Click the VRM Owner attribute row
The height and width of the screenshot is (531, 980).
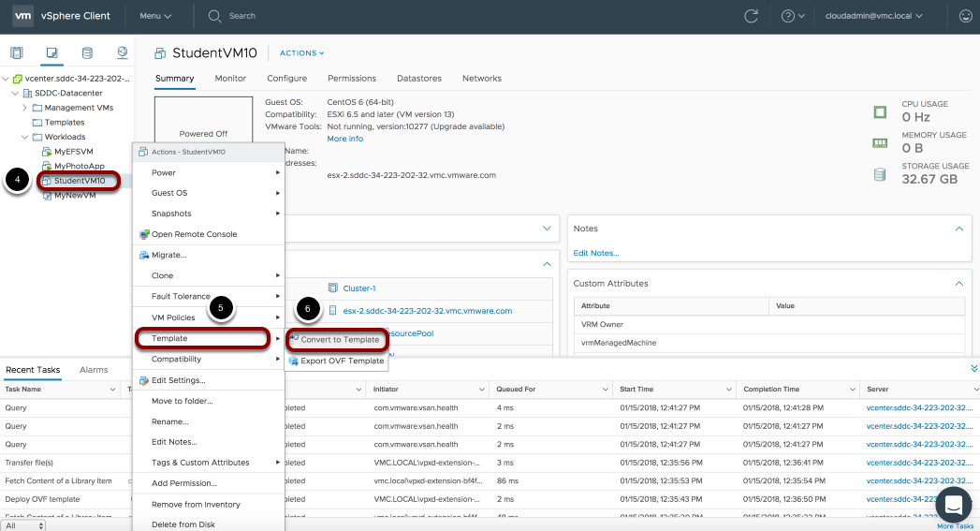click(769, 325)
